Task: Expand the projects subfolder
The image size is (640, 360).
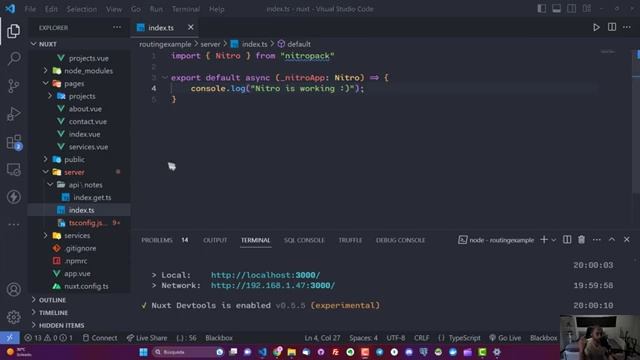Action: coord(50,96)
